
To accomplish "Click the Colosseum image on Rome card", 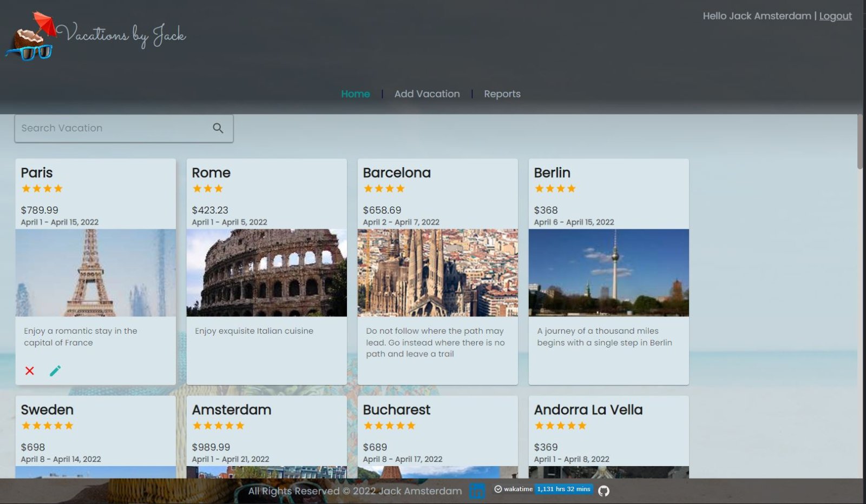I will [267, 273].
